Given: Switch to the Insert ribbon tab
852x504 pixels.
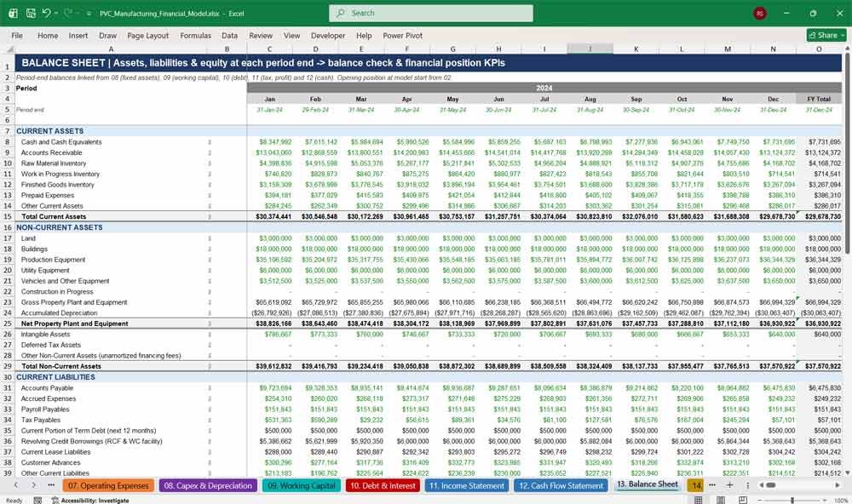Looking at the screenshot, I should click(78, 35).
